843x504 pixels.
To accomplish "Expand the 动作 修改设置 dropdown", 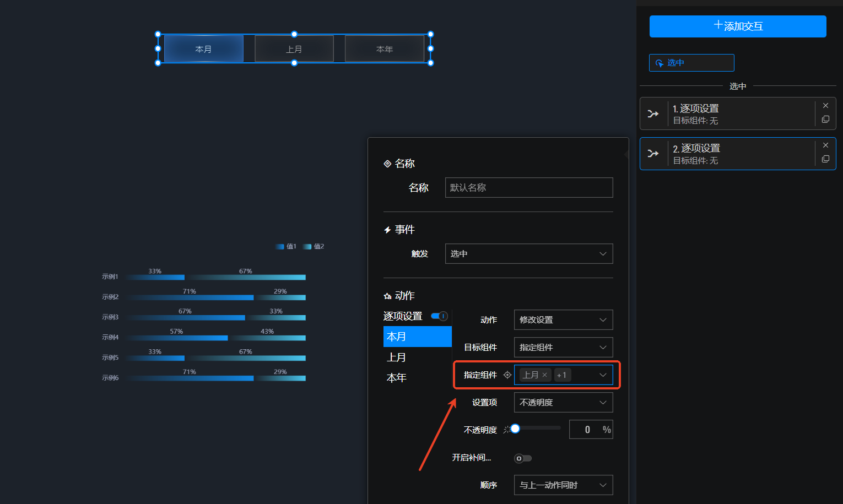I will (x=563, y=320).
